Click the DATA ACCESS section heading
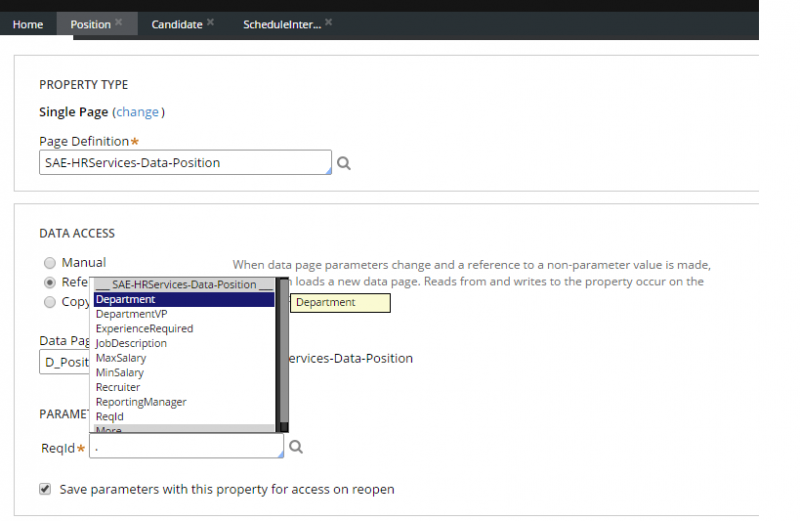 (x=77, y=233)
